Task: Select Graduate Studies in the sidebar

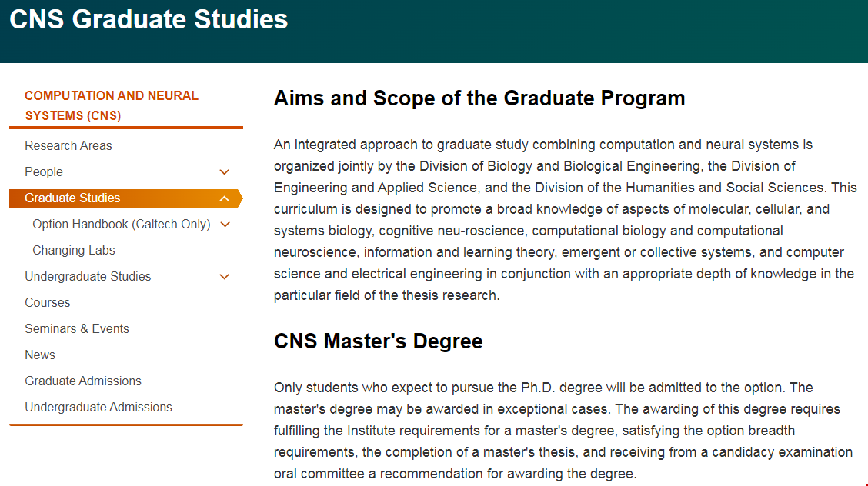Action: click(72, 198)
